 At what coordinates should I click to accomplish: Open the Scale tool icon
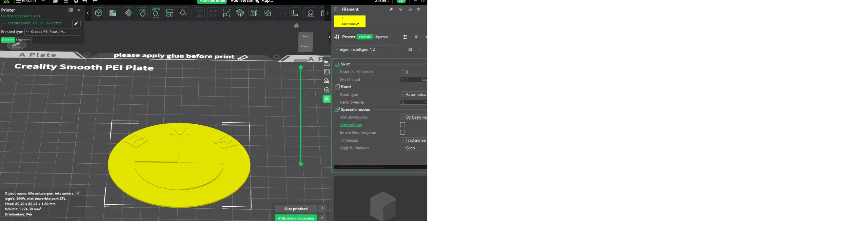click(226, 13)
